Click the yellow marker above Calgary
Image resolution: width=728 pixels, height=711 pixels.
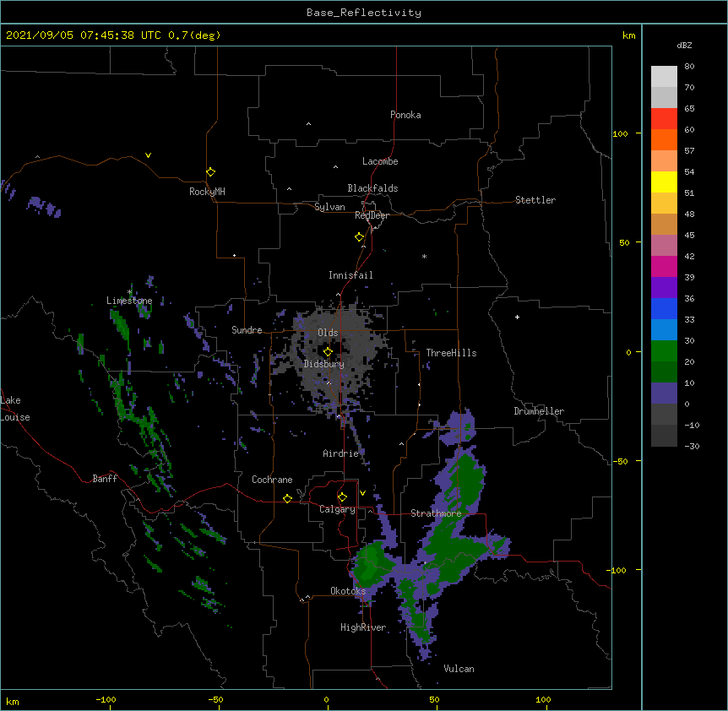(x=342, y=497)
